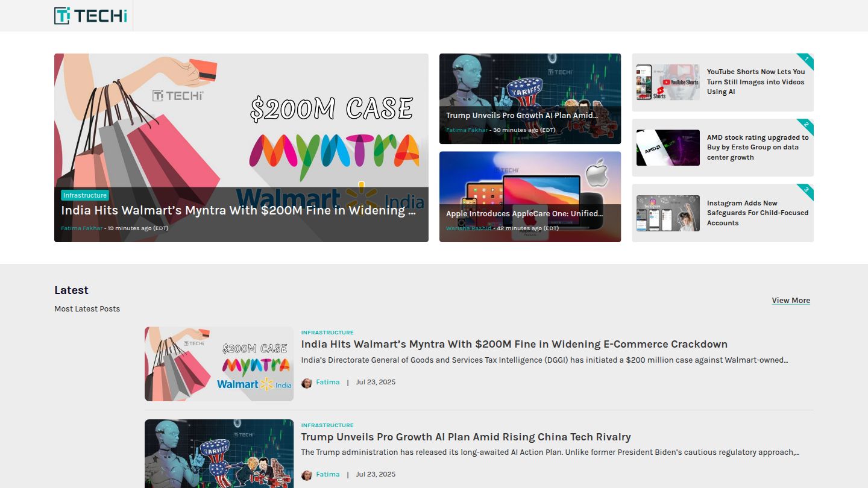This screenshot has height=488, width=868.
Task: Click the 'Latest' section heading
Action: (71, 290)
